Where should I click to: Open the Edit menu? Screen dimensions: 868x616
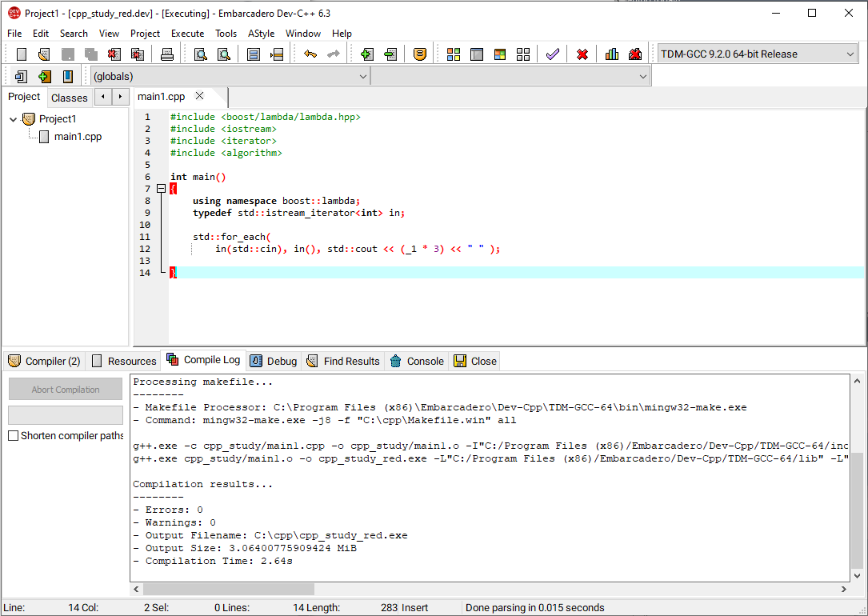(x=41, y=34)
